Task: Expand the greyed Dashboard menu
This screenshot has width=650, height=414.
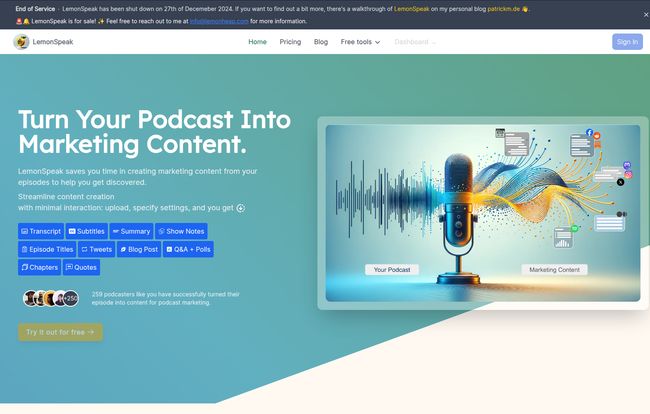Action: pos(415,42)
